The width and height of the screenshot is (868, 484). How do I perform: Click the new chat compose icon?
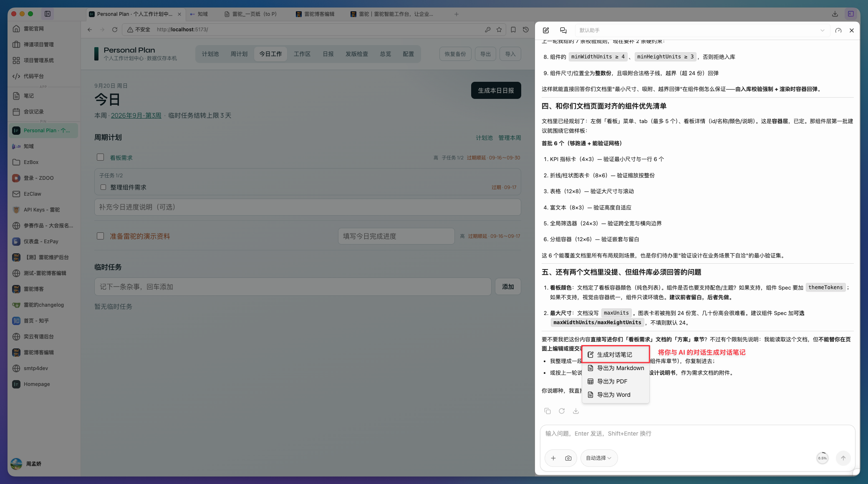pos(546,30)
